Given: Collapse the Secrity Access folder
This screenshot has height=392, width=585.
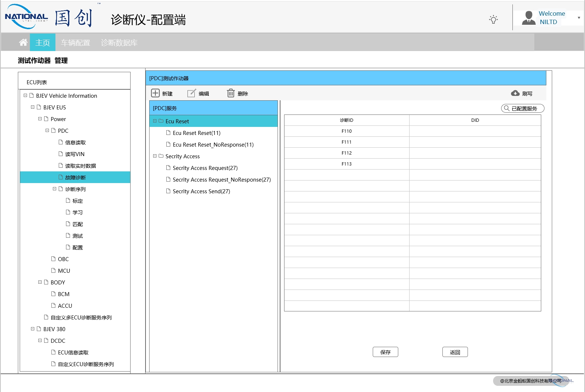Looking at the screenshot, I should pos(155,156).
